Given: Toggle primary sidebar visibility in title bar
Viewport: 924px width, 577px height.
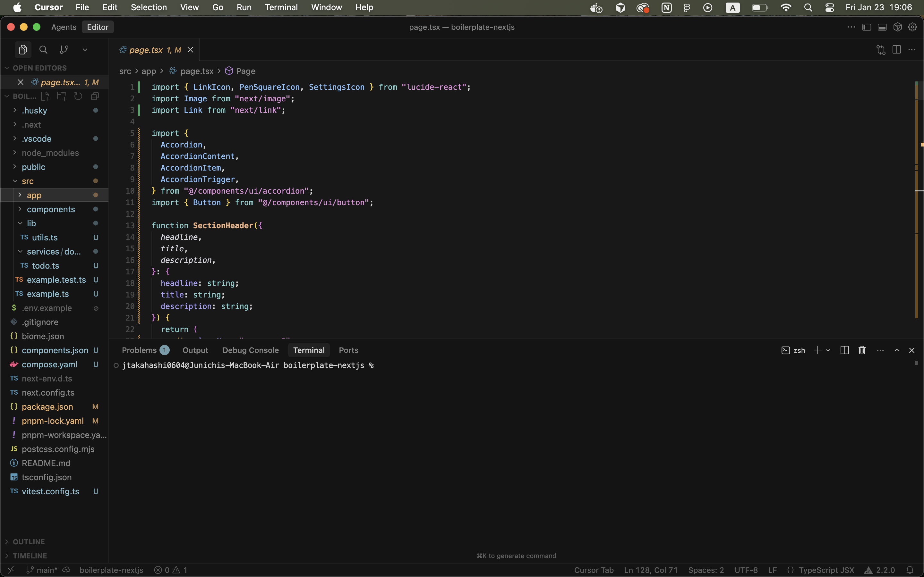Looking at the screenshot, I should tap(866, 27).
